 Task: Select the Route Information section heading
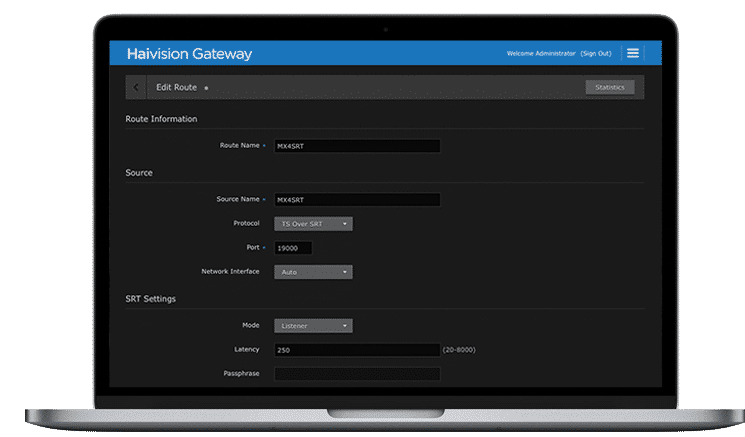(x=161, y=119)
